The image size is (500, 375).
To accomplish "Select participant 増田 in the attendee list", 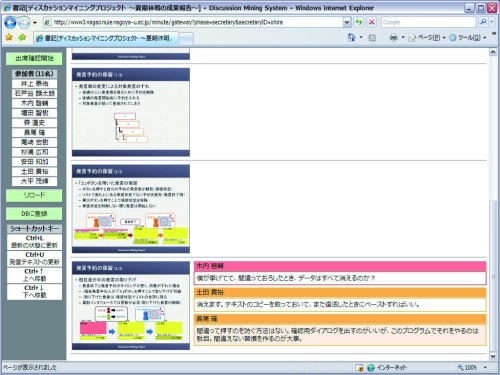I will (34, 113).
